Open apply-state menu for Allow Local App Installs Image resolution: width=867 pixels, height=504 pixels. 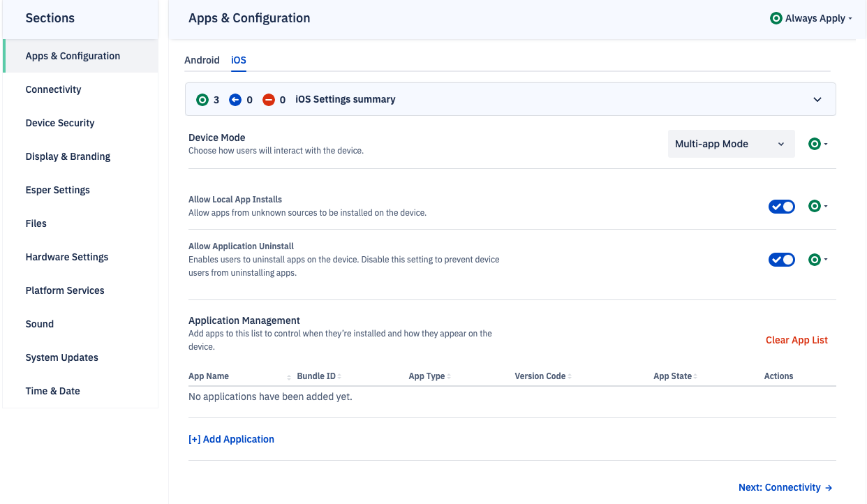(x=817, y=206)
